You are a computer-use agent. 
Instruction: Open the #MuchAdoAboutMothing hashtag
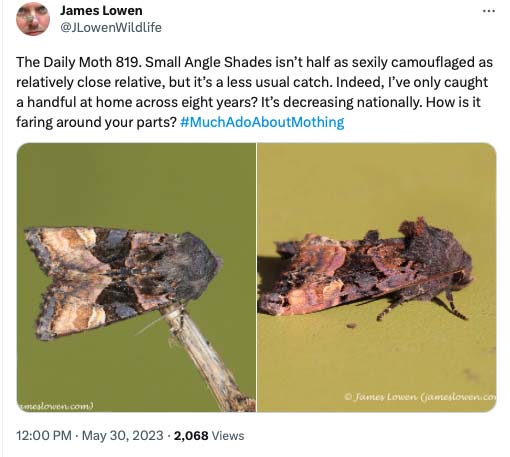pyautogui.click(x=262, y=122)
